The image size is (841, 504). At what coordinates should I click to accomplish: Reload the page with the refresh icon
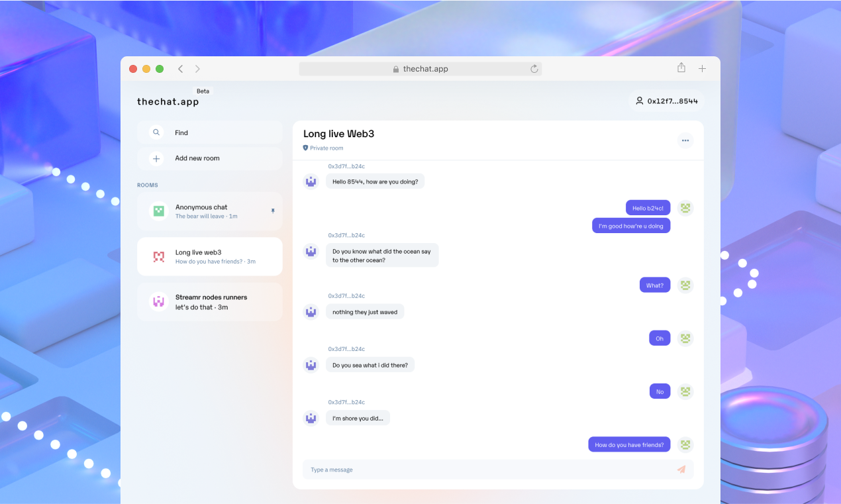click(534, 69)
